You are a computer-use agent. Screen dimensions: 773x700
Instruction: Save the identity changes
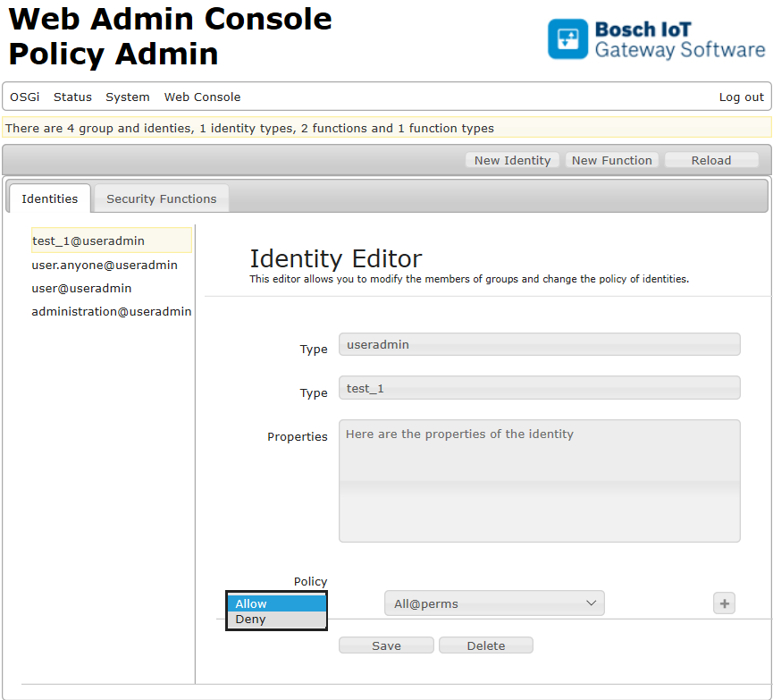[386, 645]
